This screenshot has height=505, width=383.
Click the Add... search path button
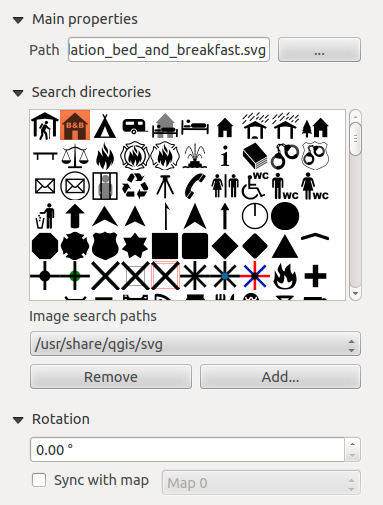280,377
